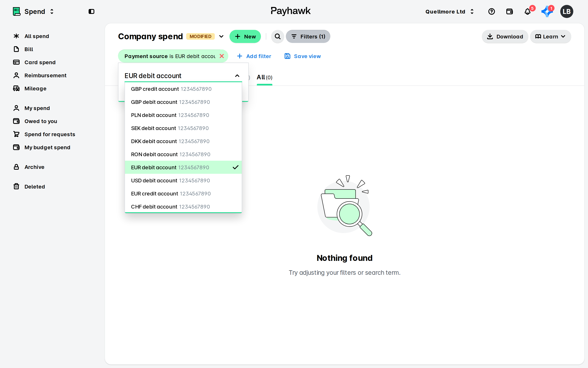588x368 pixels.
Task: Open the help question mark icon
Action: (x=491, y=11)
